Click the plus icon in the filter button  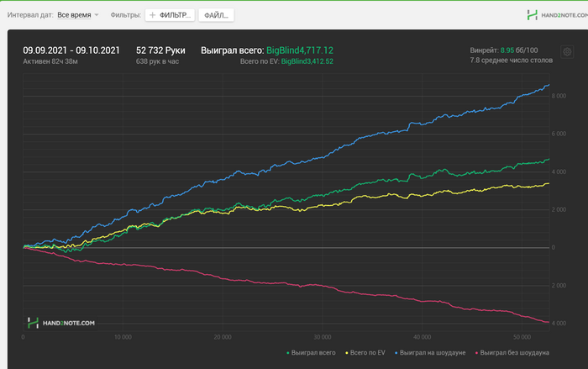coord(152,15)
